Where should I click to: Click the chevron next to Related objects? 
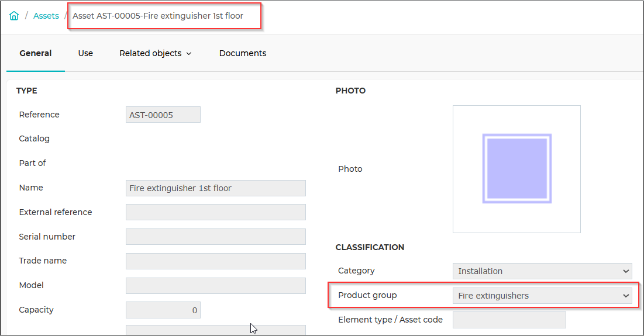coord(189,54)
